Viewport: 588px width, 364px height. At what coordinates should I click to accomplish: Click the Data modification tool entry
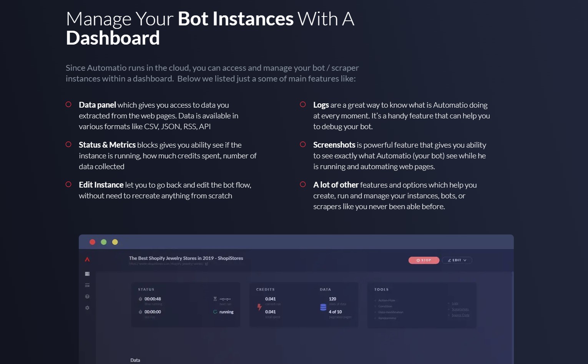coord(390,312)
